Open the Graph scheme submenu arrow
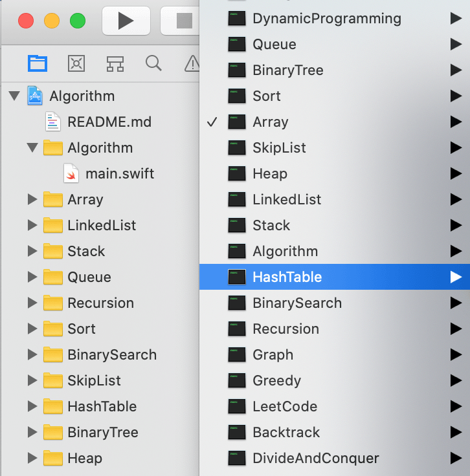 [456, 354]
